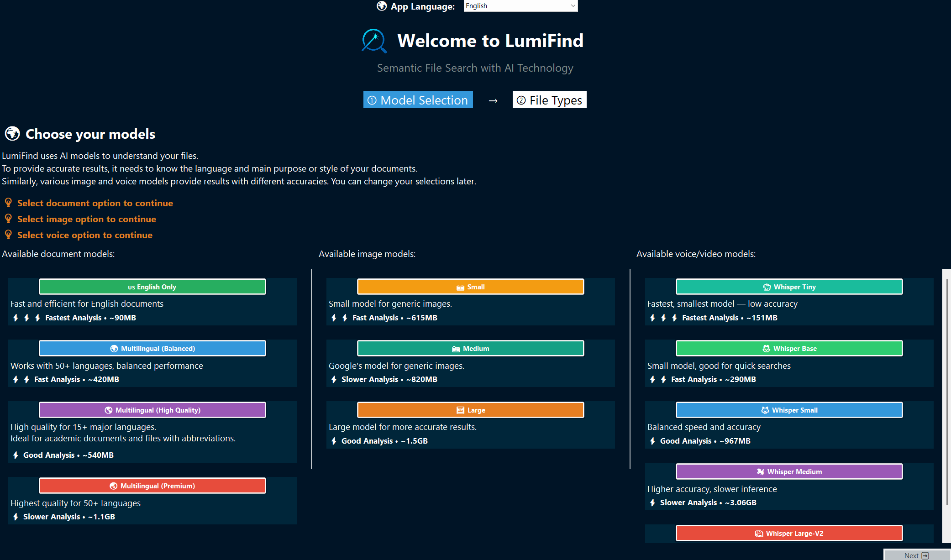Image resolution: width=951 pixels, height=560 pixels.
Task: Click the lightbulb icon for voice option hint
Action: tap(8, 235)
